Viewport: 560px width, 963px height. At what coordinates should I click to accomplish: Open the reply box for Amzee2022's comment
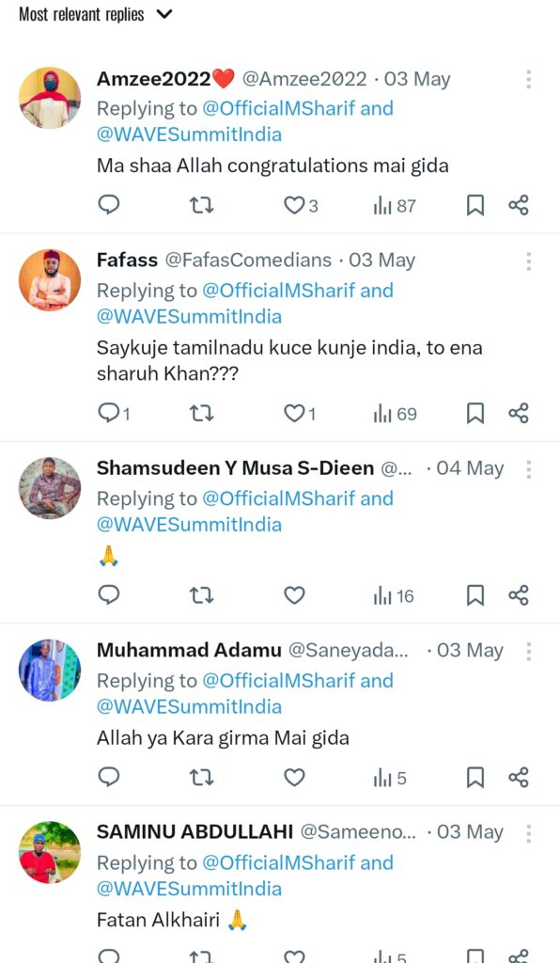108,205
